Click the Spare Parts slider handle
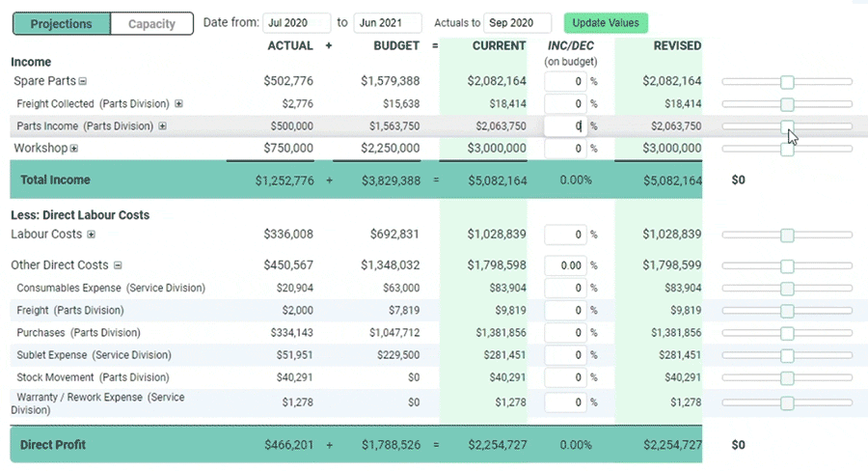 click(x=787, y=82)
